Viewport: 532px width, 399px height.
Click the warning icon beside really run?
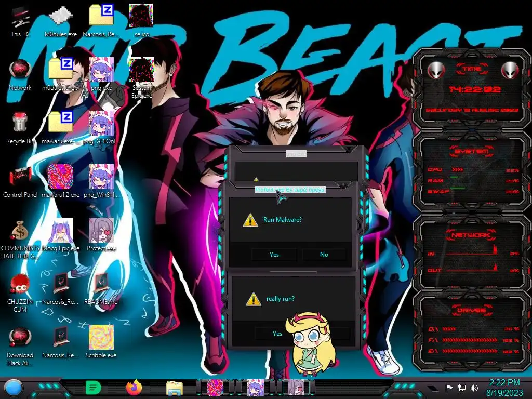click(254, 299)
